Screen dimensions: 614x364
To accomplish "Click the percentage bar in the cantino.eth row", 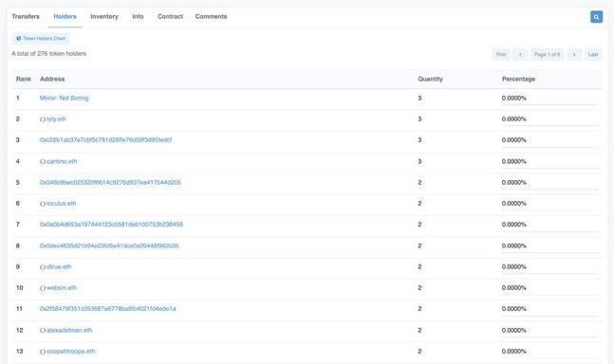I will pyautogui.click(x=549, y=168).
